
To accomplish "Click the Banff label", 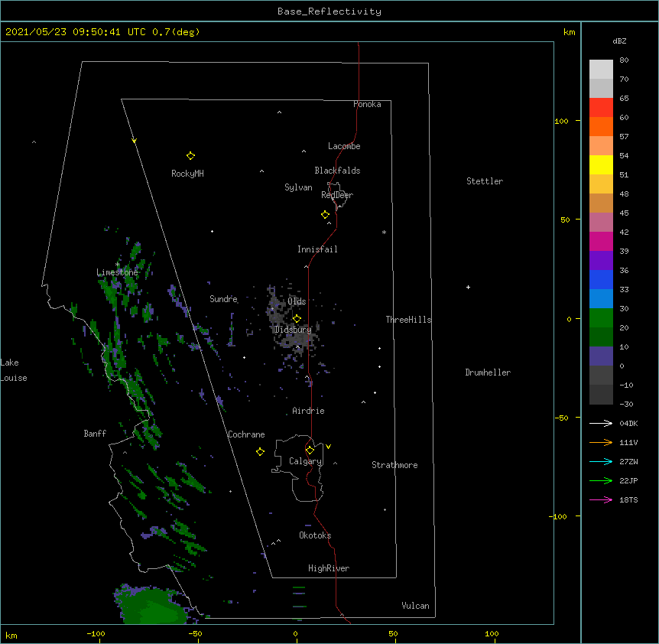I will click(95, 434).
